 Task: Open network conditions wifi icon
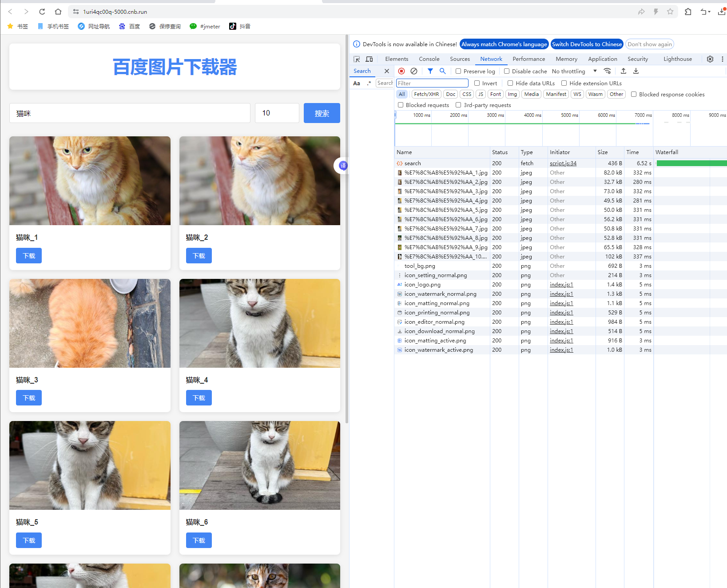coord(607,71)
